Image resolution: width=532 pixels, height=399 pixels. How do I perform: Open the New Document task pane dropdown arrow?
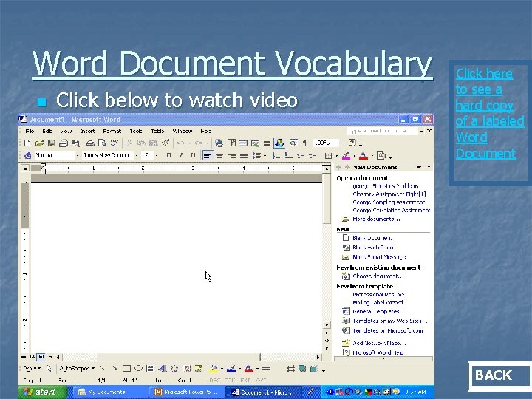419,167
